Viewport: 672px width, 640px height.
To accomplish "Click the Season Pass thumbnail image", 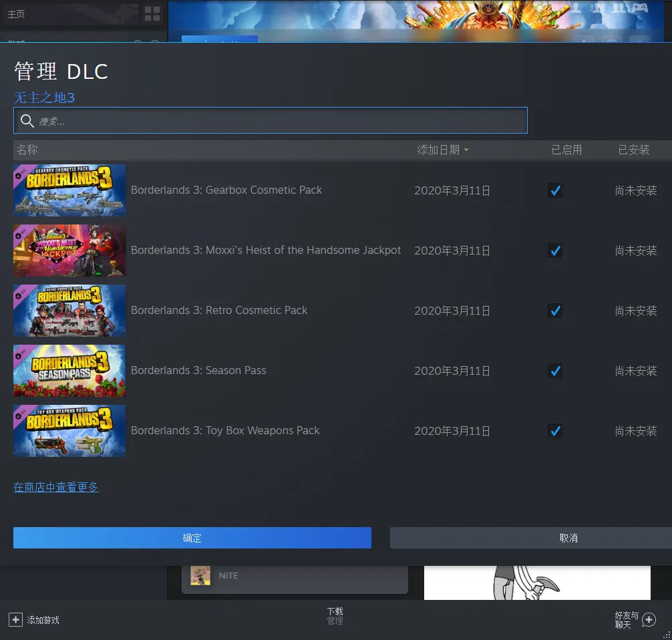I will 69,371.
